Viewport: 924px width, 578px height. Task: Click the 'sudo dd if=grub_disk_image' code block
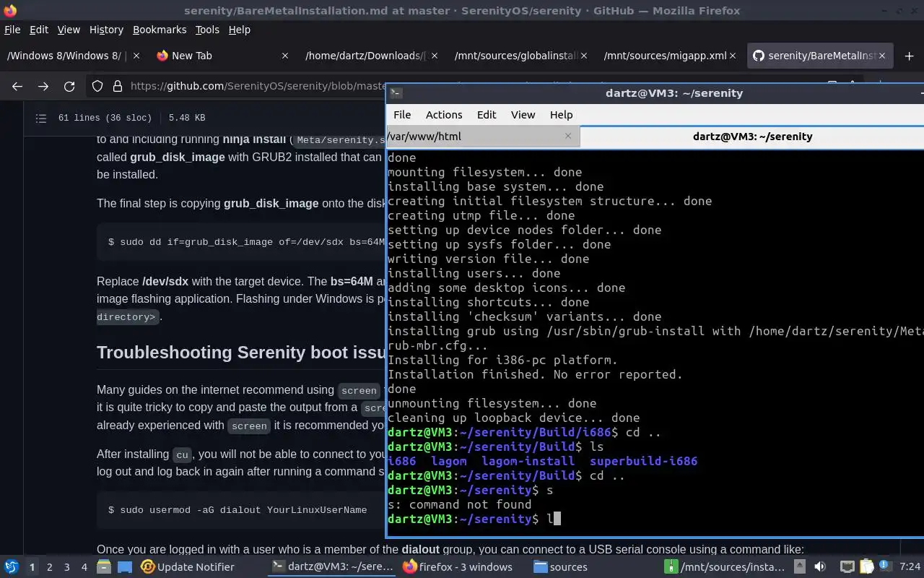[241, 242]
